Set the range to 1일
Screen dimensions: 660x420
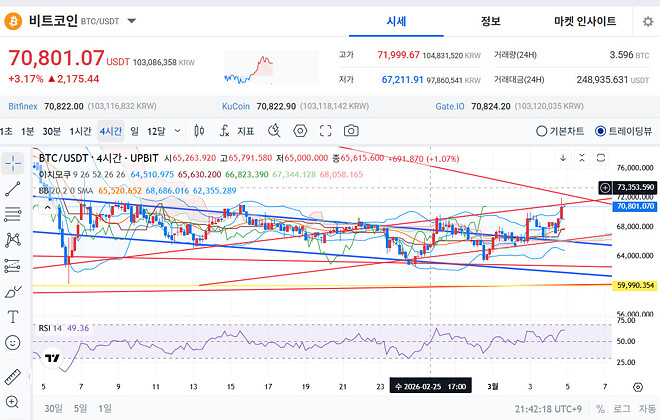[105, 408]
